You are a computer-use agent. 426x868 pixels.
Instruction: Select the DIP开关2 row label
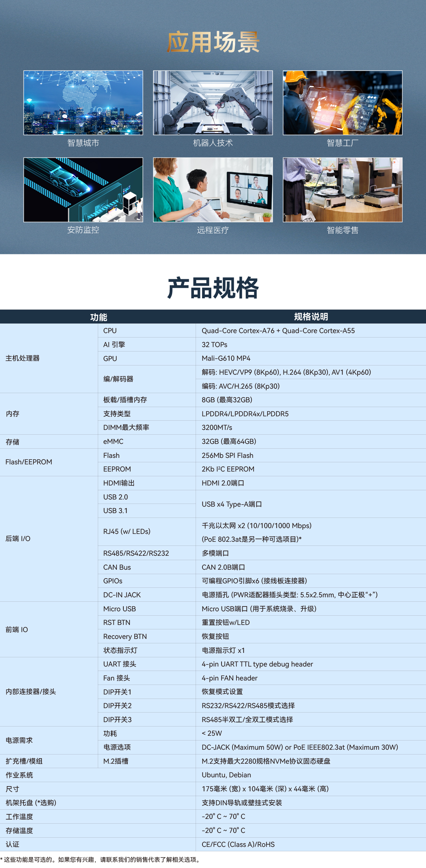118,706
